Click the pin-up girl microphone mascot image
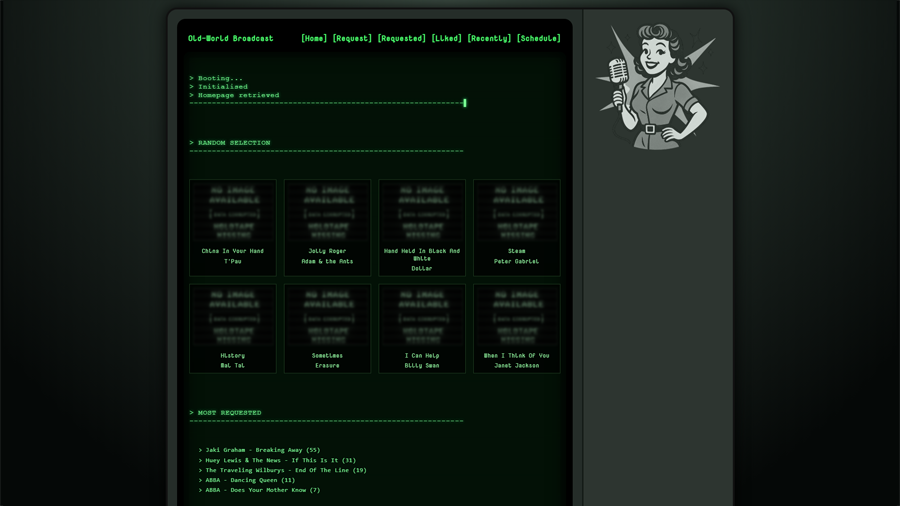900x506 pixels. tap(655, 88)
